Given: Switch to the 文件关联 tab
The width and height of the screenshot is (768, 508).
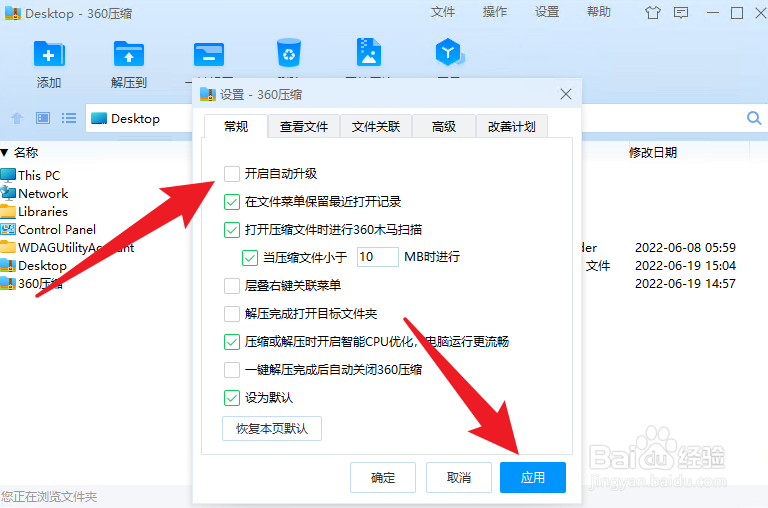Looking at the screenshot, I should (376, 127).
